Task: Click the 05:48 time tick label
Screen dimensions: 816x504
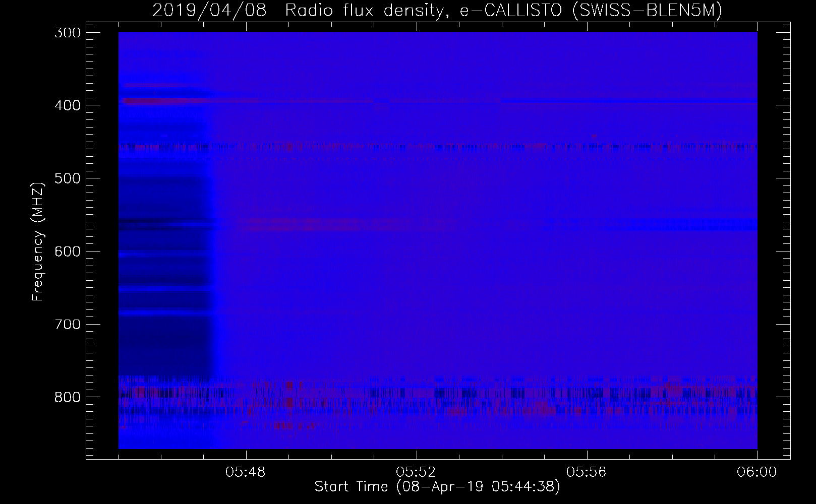Action: [x=246, y=472]
